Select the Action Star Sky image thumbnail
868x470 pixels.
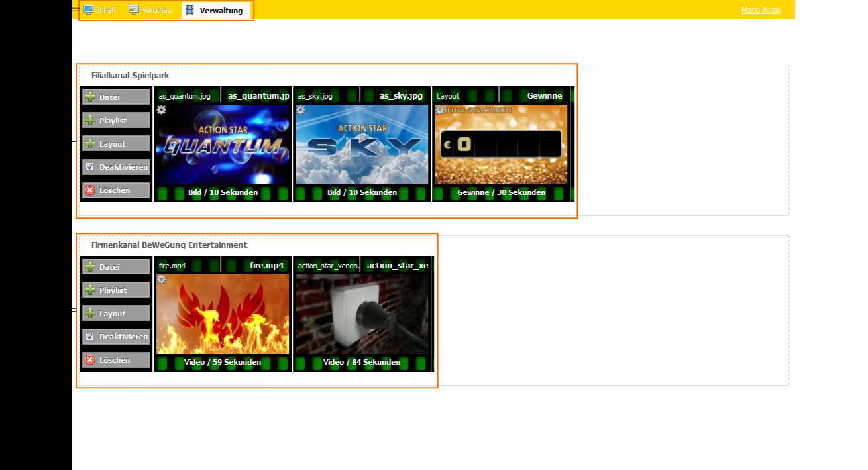pyautogui.click(x=362, y=145)
